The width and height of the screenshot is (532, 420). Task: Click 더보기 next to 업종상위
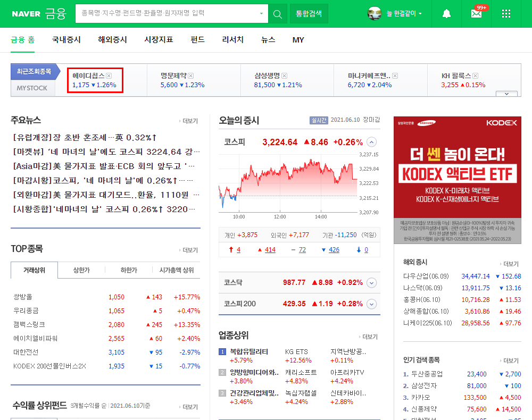point(369,337)
